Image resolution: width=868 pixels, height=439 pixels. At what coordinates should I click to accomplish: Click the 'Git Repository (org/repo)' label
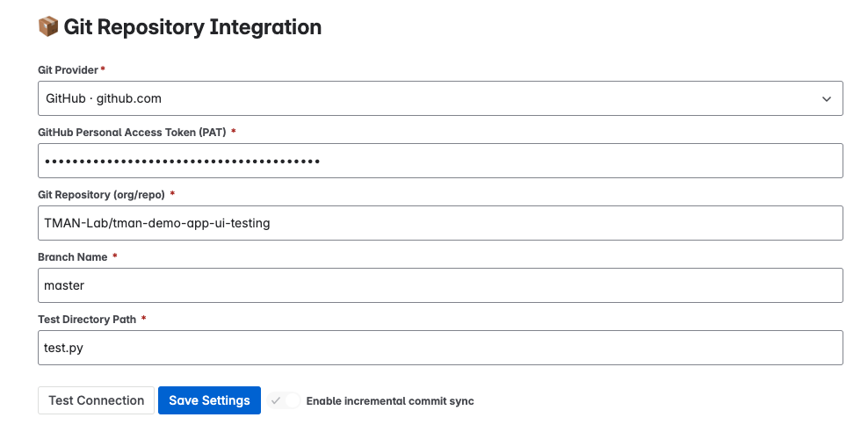[101, 195]
